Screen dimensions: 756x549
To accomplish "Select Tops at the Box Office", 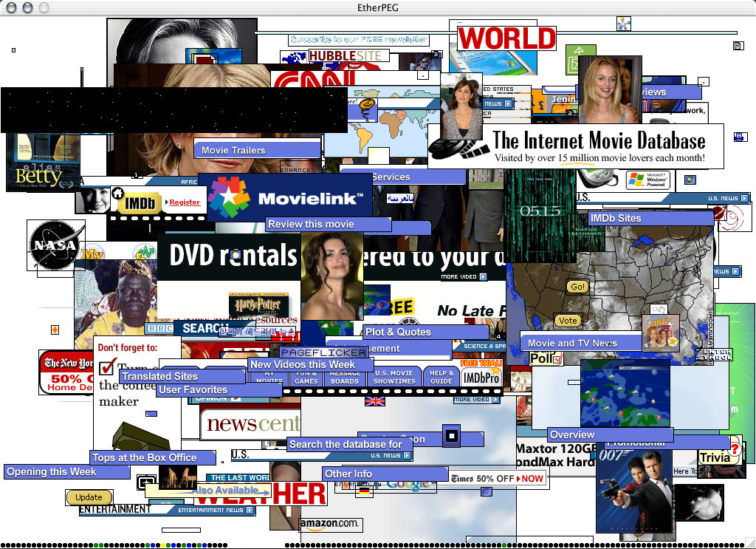I will click(152, 457).
